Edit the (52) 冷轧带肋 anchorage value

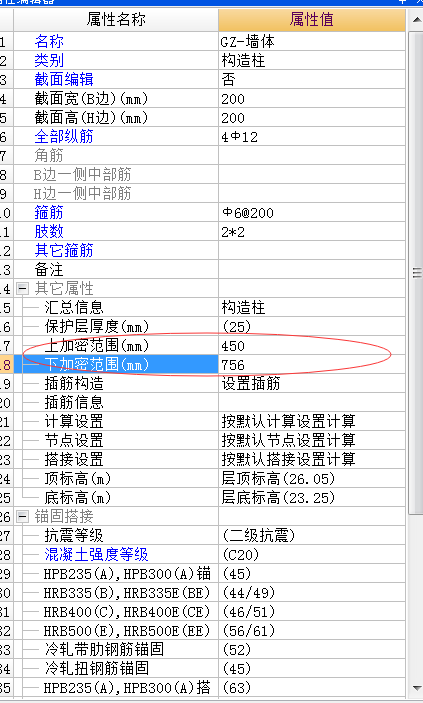(312, 650)
